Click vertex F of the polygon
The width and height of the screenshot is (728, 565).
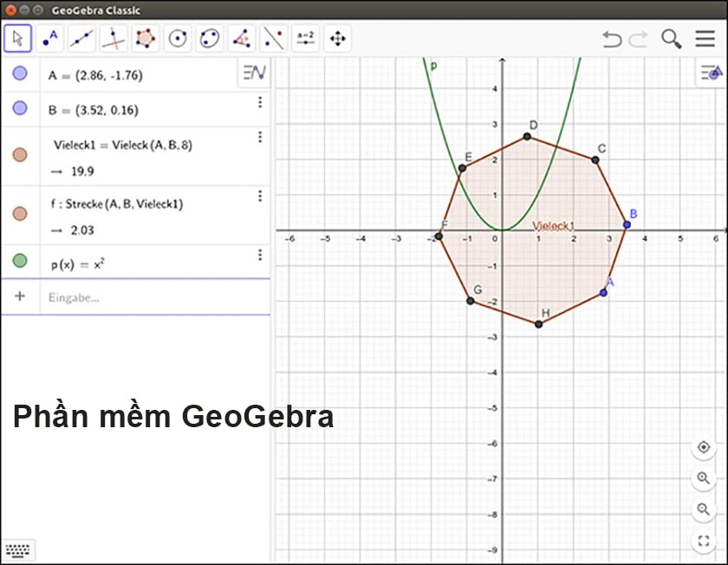[x=439, y=237]
